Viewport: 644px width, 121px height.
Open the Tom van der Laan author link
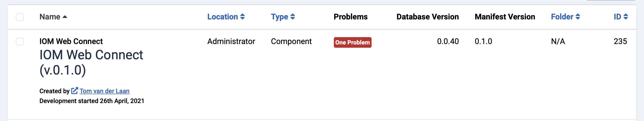pos(105,91)
